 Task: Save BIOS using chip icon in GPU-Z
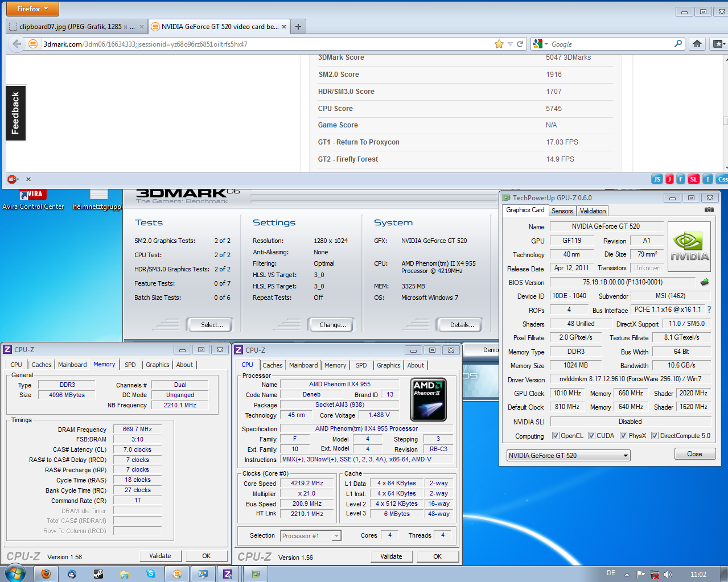coord(705,282)
